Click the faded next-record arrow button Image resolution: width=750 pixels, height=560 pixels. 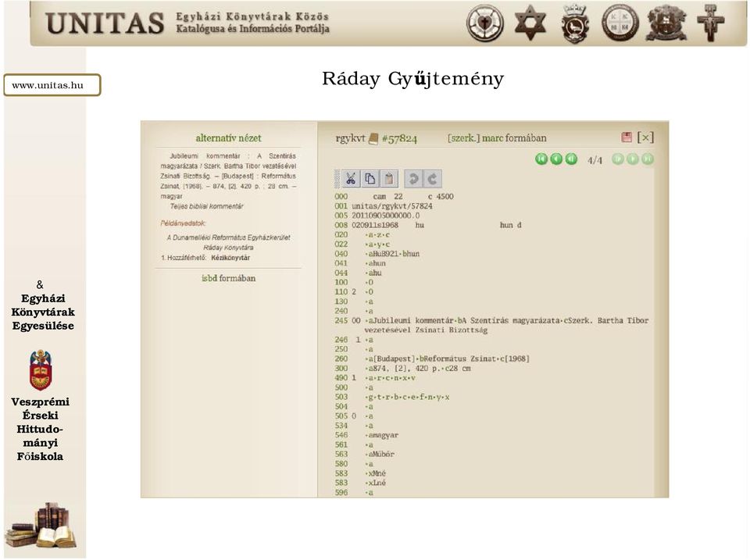click(633, 159)
